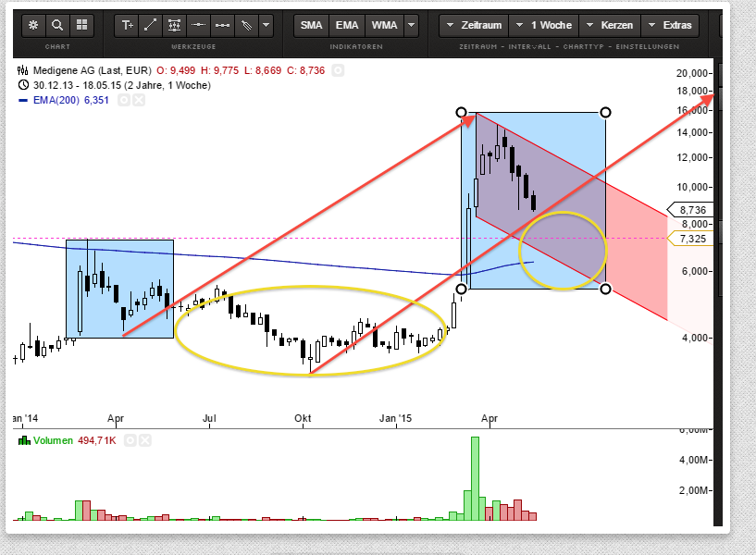Viewport: 756px width, 555px height.
Task: Grab the rectangle's top-left handle
Action: 462,112
